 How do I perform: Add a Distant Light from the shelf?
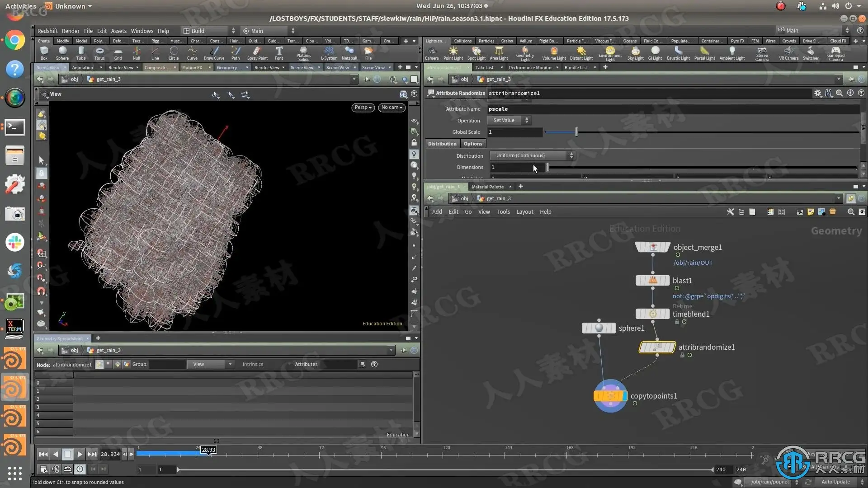coord(581,53)
